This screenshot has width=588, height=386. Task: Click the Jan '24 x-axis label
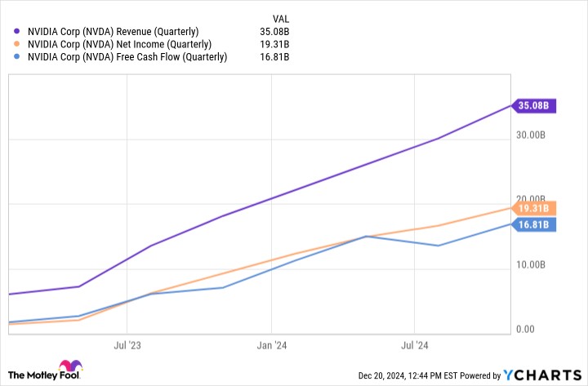point(272,345)
